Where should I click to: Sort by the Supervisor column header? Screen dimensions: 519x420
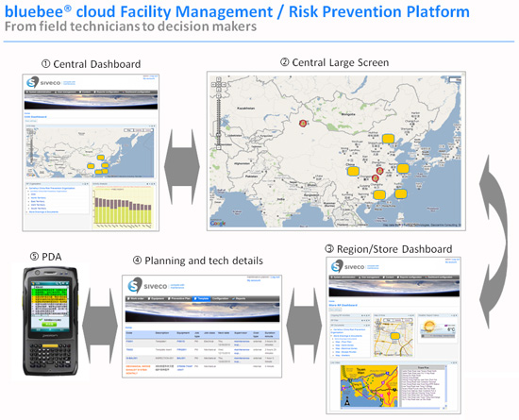click(241, 333)
